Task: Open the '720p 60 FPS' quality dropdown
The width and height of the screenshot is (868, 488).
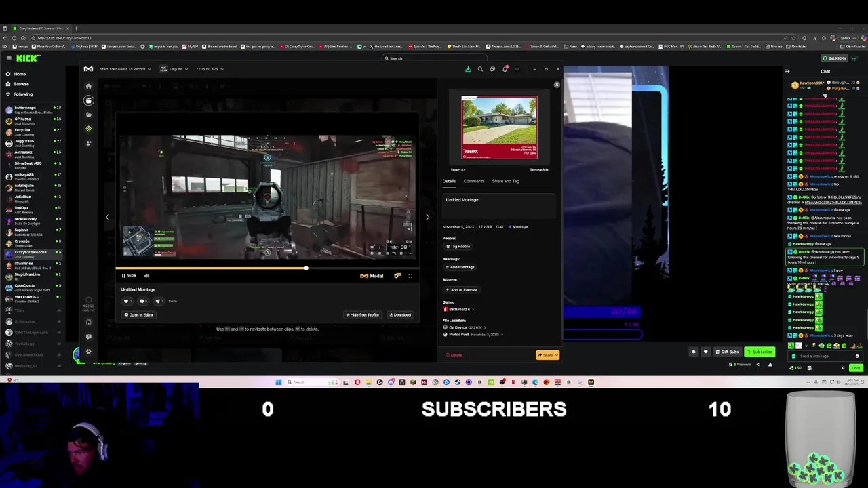Action: [210, 69]
